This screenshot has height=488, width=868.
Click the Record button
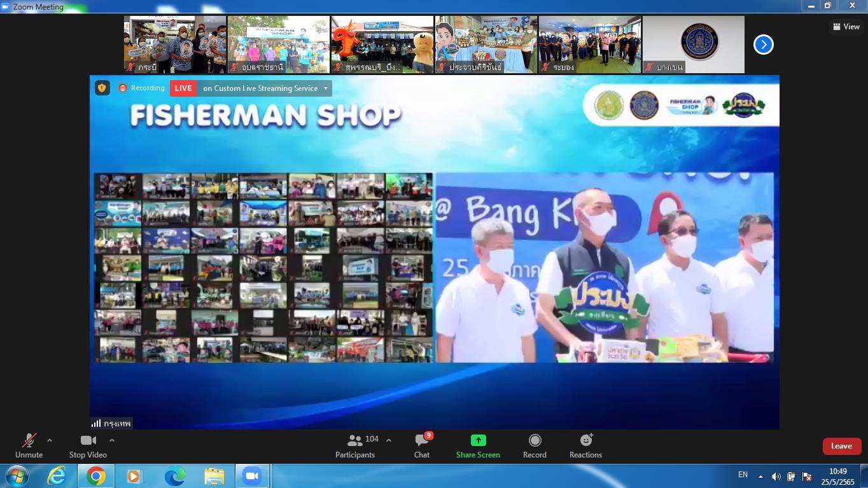pyautogui.click(x=535, y=446)
